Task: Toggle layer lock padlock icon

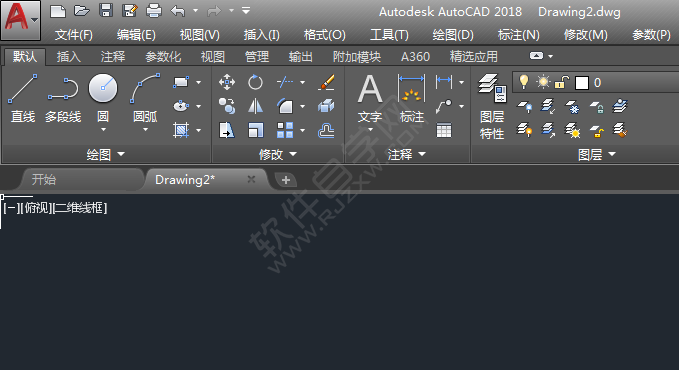Action: (x=562, y=82)
